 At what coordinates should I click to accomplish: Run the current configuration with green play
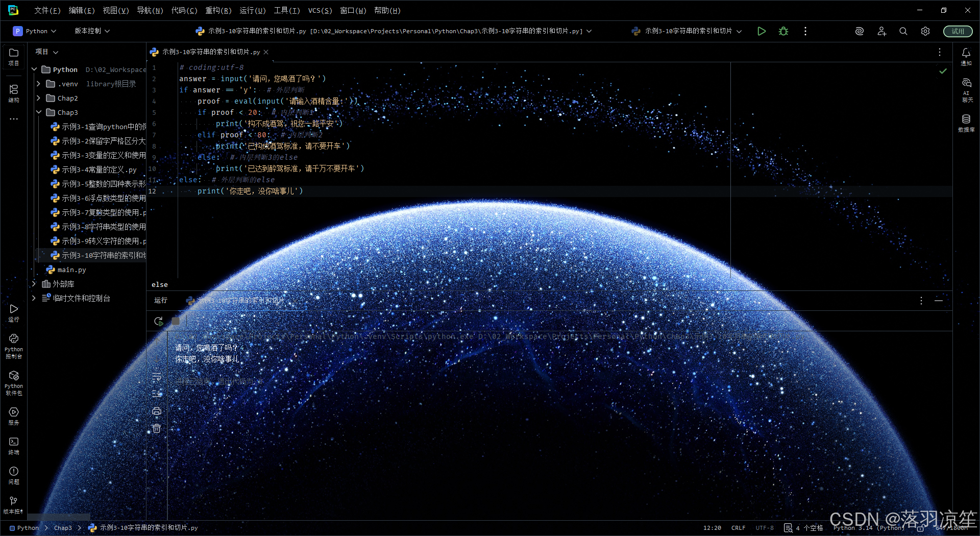pos(762,31)
